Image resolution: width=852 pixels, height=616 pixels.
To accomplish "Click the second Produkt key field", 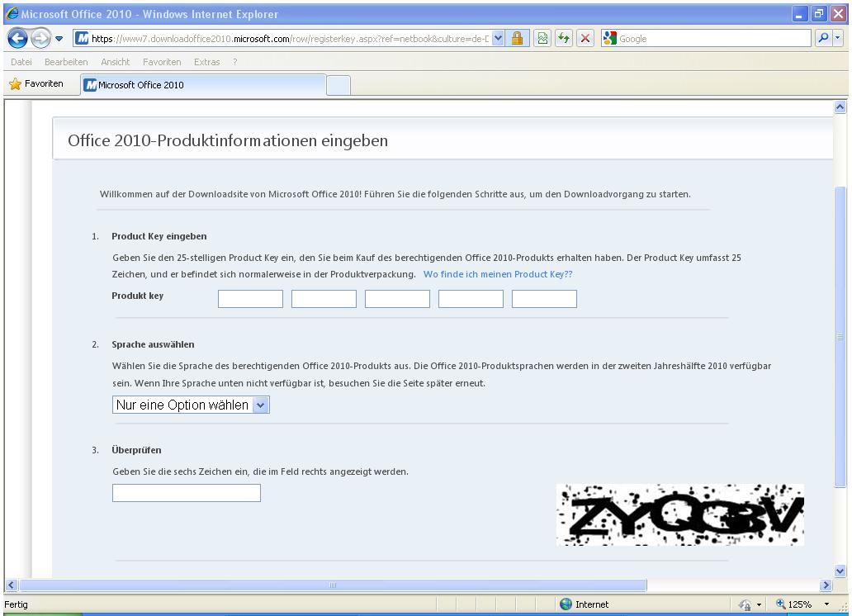I will [x=324, y=299].
